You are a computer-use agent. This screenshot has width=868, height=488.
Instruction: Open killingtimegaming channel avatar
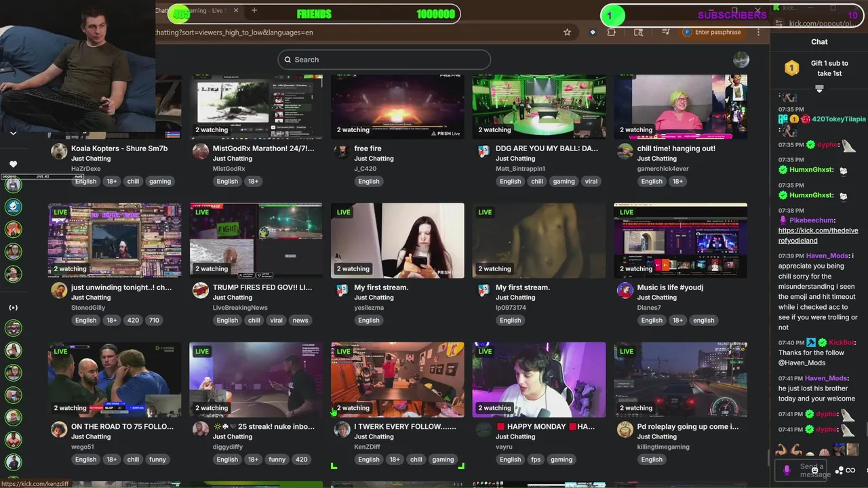[x=625, y=429]
